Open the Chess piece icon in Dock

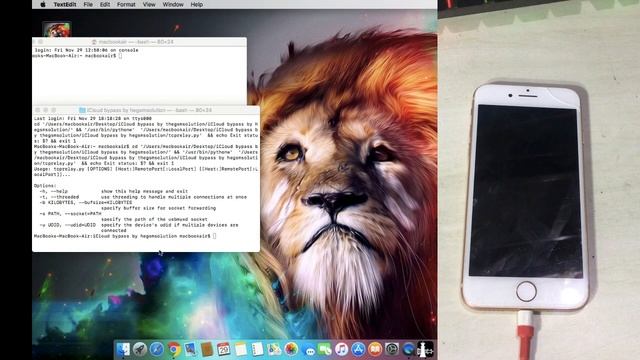click(x=425, y=349)
